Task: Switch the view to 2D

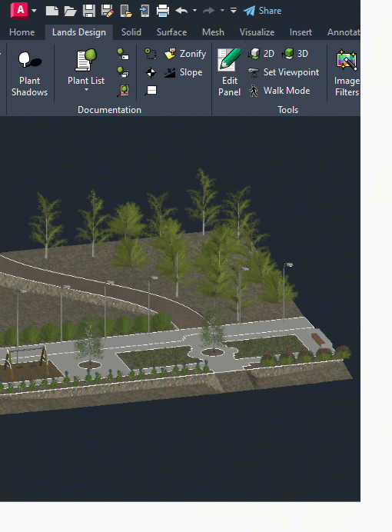Action: coord(261,54)
